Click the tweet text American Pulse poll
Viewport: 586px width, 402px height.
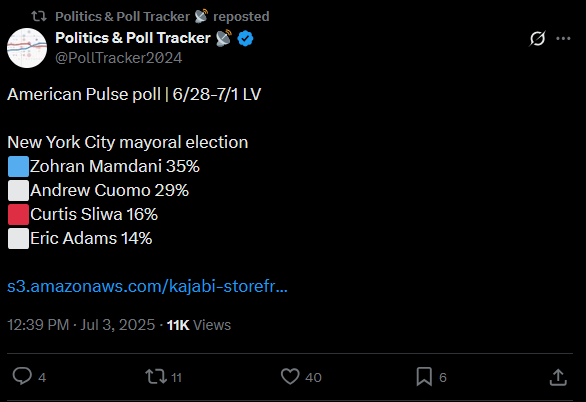[84, 95]
